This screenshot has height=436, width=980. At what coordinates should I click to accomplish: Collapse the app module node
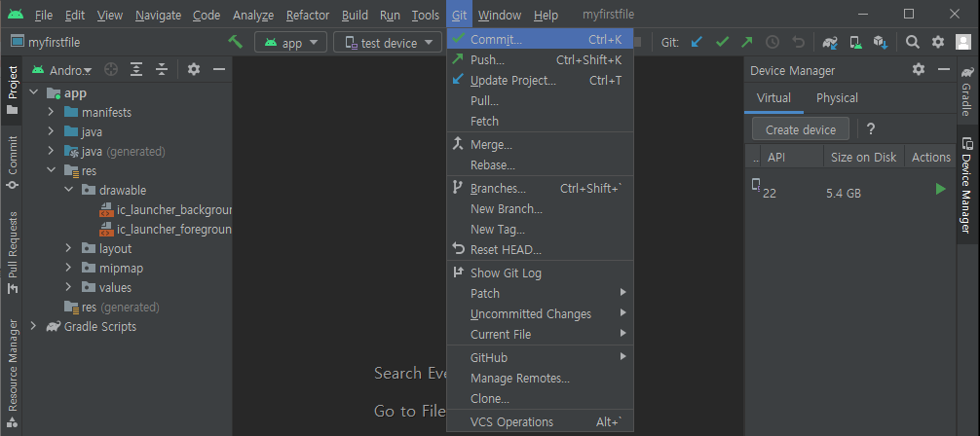coord(34,93)
